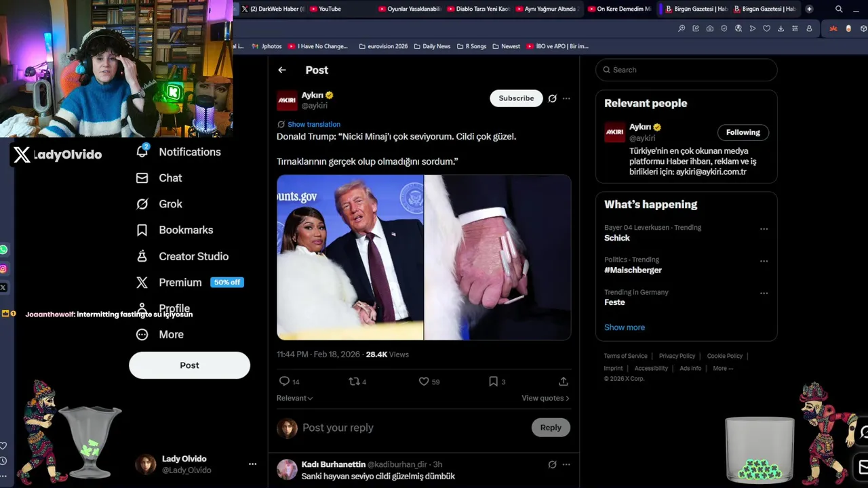Open the Daily News bookmarks folder
The image size is (868, 488).
click(432, 46)
